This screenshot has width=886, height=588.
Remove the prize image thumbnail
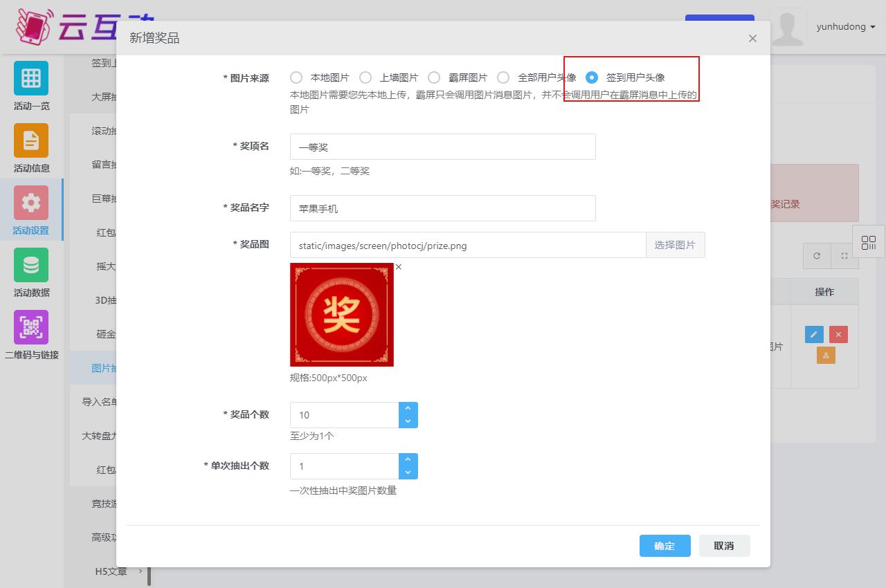[399, 267]
